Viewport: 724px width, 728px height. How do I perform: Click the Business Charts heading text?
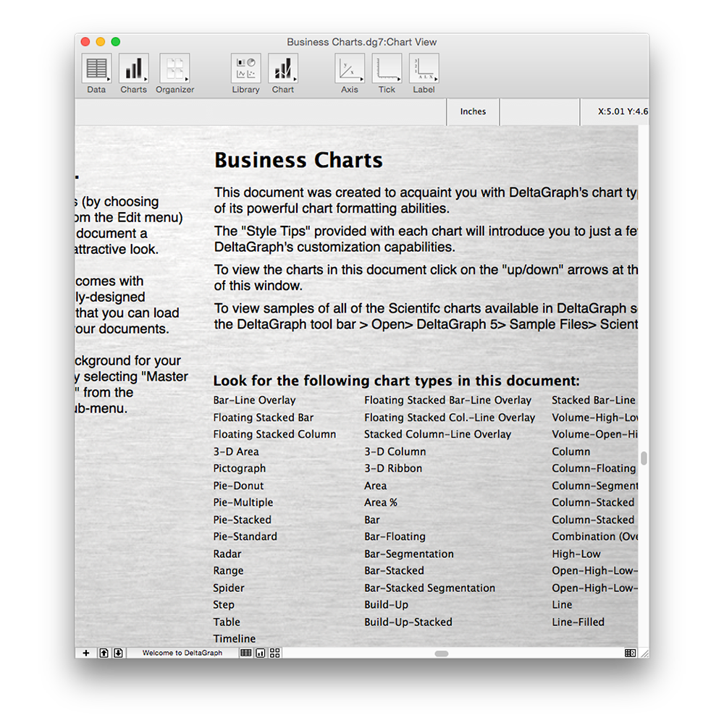tap(298, 160)
